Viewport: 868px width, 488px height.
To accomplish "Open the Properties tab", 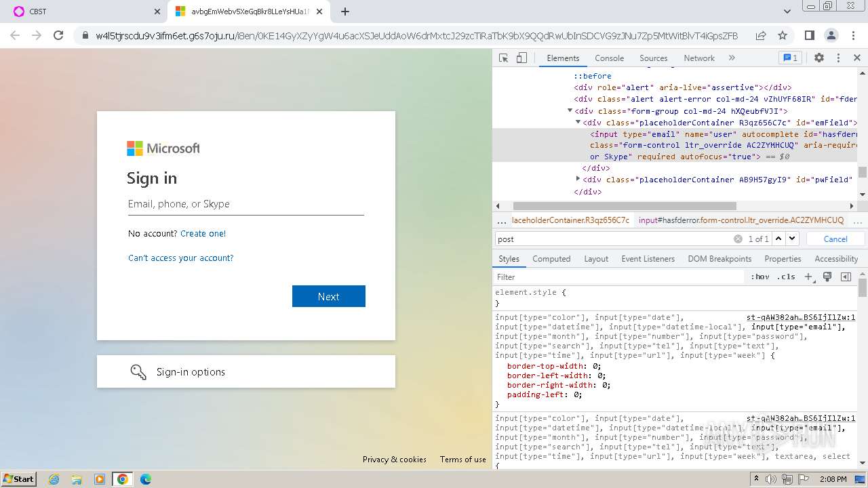I will [783, 259].
